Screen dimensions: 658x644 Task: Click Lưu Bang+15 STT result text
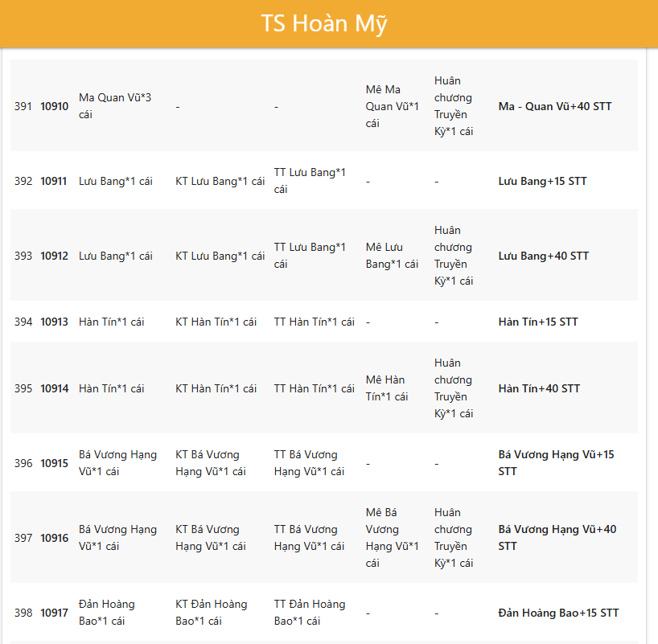pyautogui.click(x=542, y=181)
